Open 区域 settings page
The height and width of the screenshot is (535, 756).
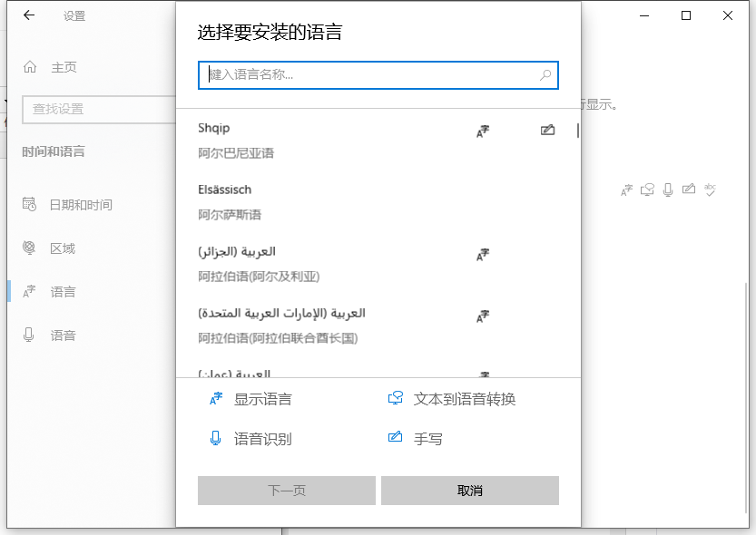[63, 248]
